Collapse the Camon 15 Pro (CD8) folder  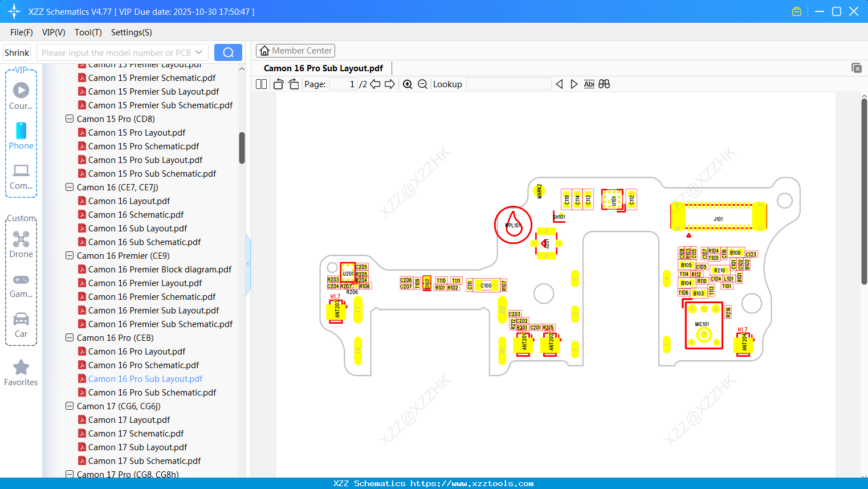(x=70, y=119)
